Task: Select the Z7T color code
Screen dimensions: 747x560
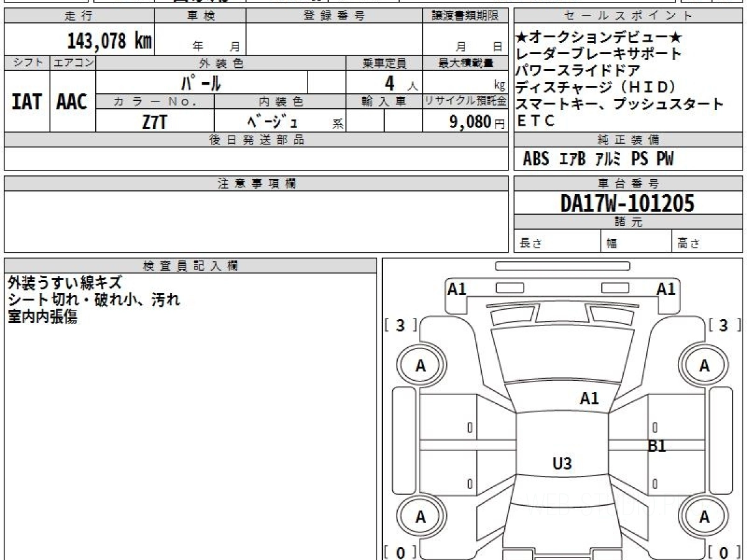Action: click(154, 122)
